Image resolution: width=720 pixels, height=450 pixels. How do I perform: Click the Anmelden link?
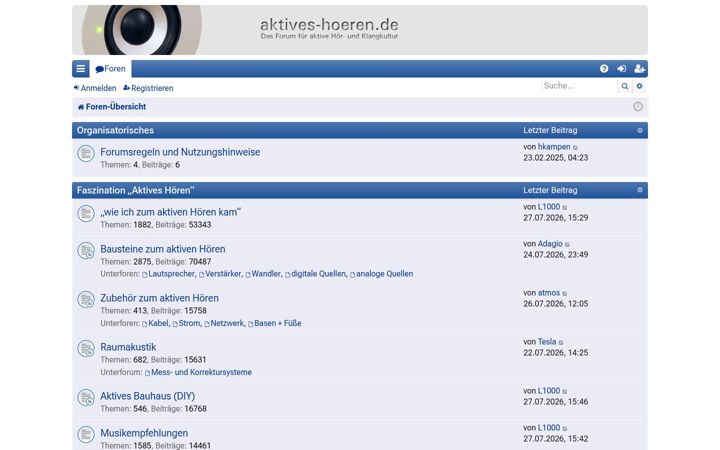pos(95,88)
